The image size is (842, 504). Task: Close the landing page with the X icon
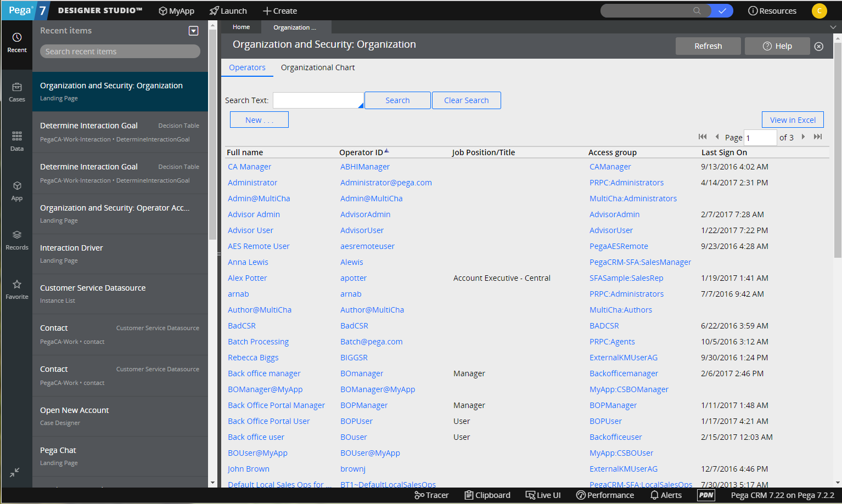[819, 47]
